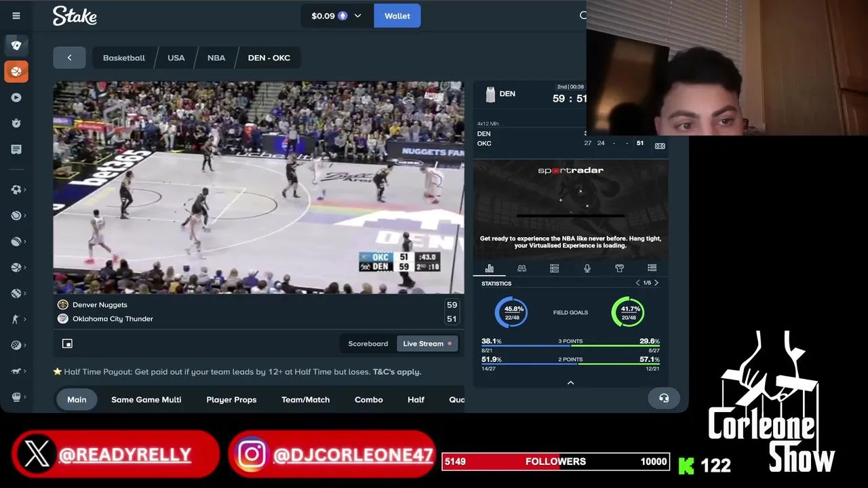Click the Sportradar virtualised experience panel

click(x=570, y=209)
